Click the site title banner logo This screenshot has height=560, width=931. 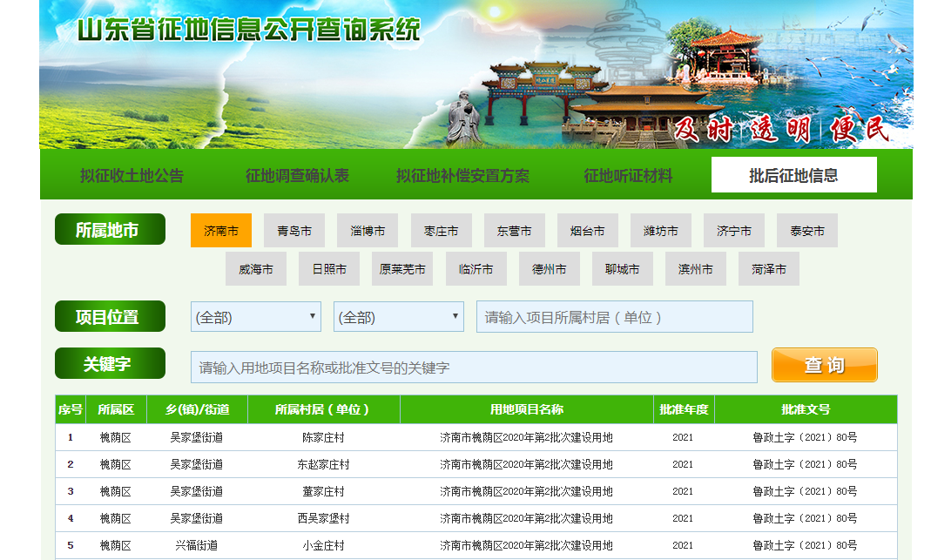click(x=249, y=30)
